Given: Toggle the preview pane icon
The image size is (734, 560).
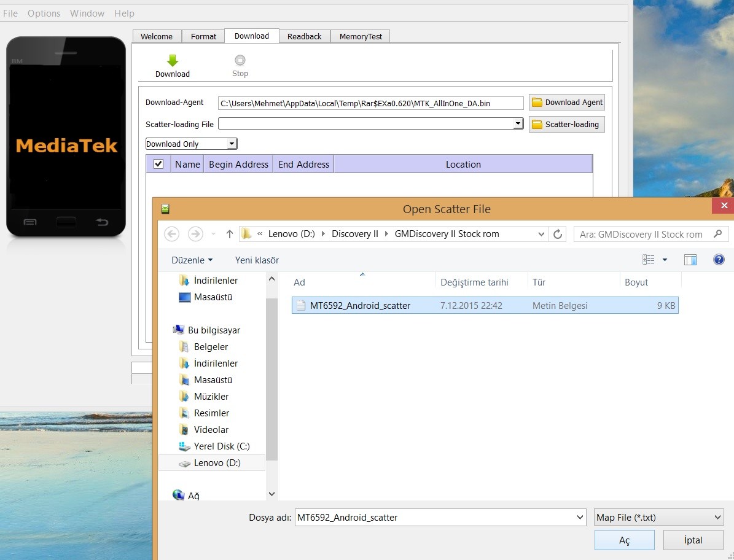Looking at the screenshot, I should pyautogui.click(x=690, y=260).
